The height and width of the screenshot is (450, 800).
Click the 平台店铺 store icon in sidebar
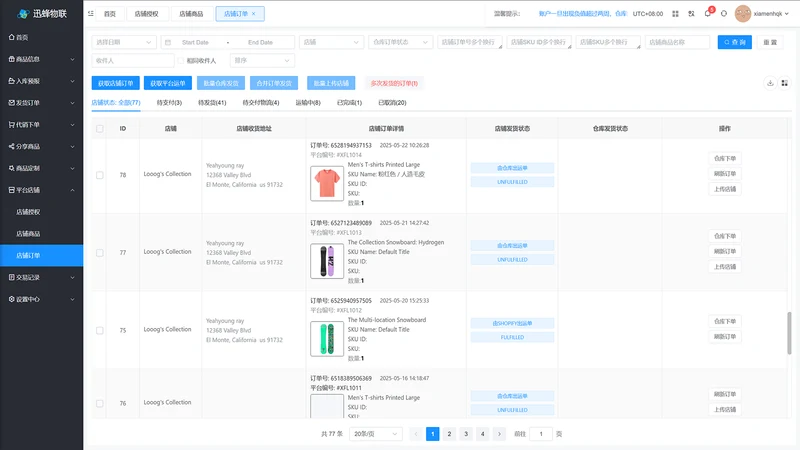point(12,190)
